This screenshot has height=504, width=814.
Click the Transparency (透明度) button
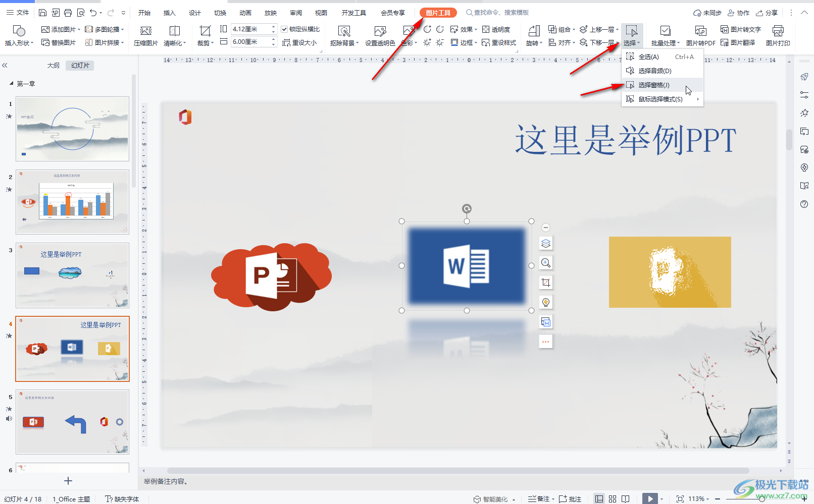click(496, 29)
